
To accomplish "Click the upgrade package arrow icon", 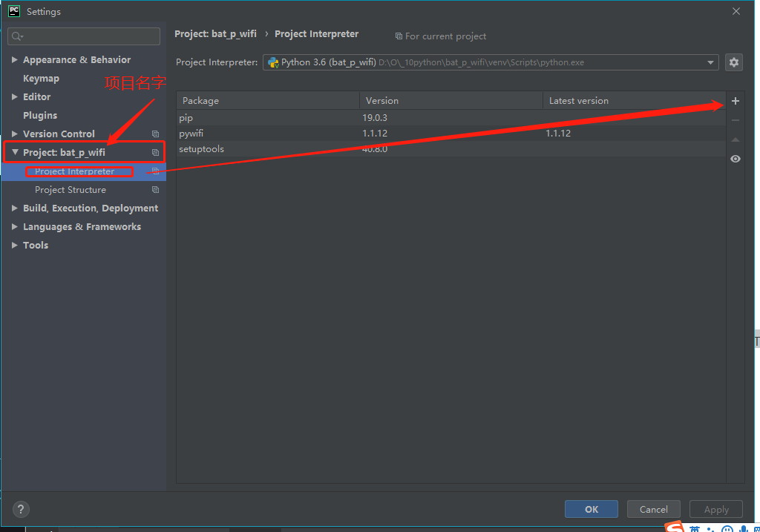I will click(x=736, y=139).
